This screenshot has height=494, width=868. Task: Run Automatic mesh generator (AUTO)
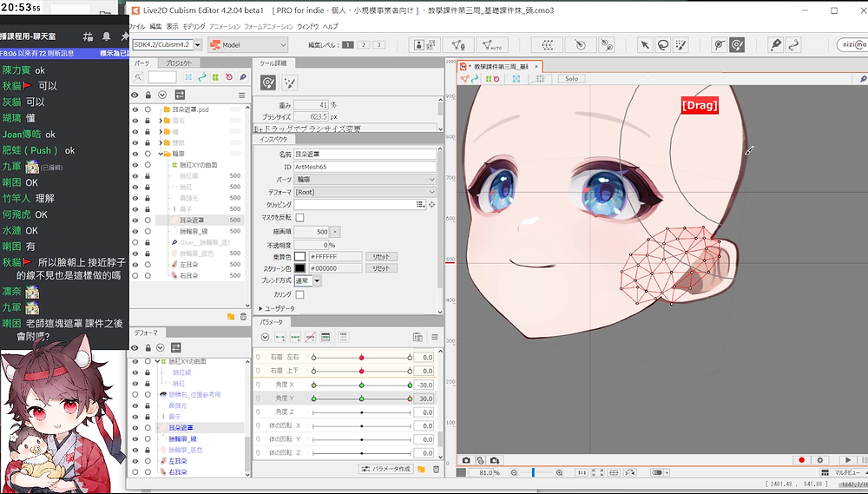click(492, 45)
